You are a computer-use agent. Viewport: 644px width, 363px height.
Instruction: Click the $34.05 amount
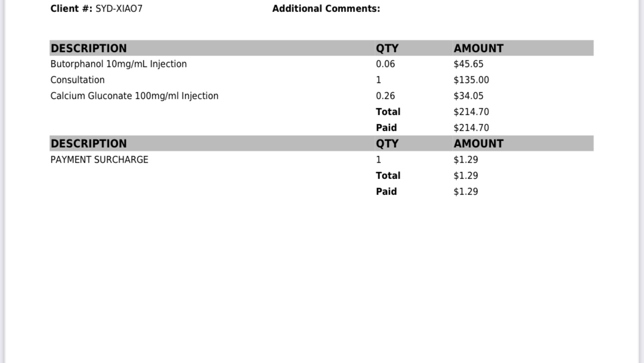pos(468,96)
